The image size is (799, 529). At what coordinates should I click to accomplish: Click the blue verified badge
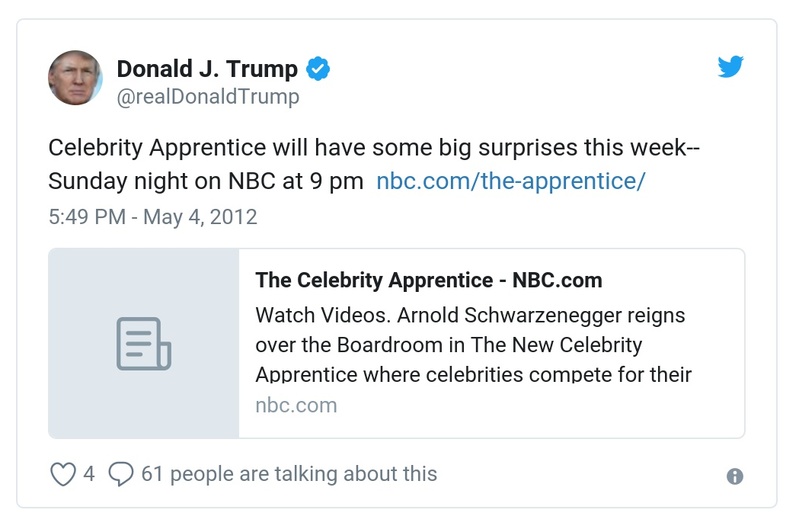pyautogui.click(x=318, y=69)
